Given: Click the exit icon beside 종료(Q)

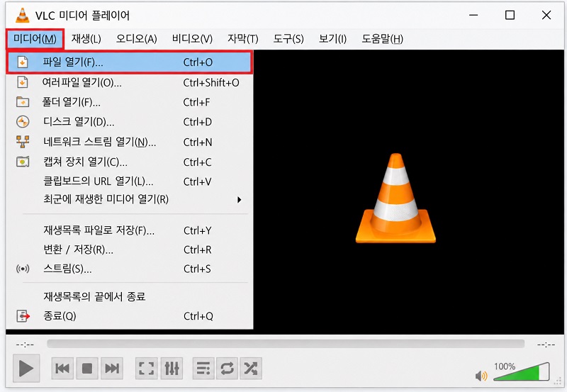Looking at the screenshot, I should 23,316.
